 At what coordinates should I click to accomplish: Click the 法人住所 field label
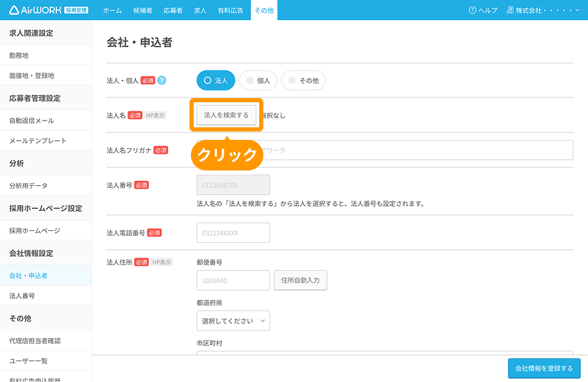(x=119, y=262)
